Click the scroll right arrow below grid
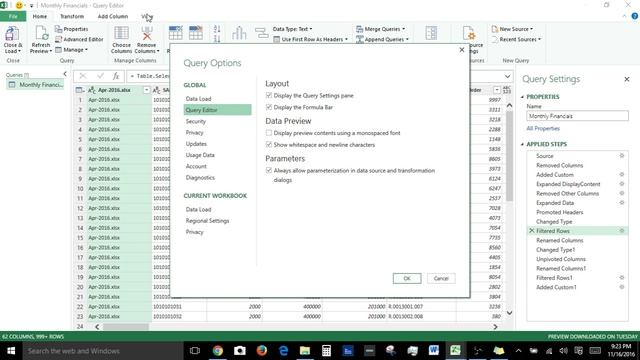Image resolution: width=640 pixels, height=360 pixels. [495, 327]
